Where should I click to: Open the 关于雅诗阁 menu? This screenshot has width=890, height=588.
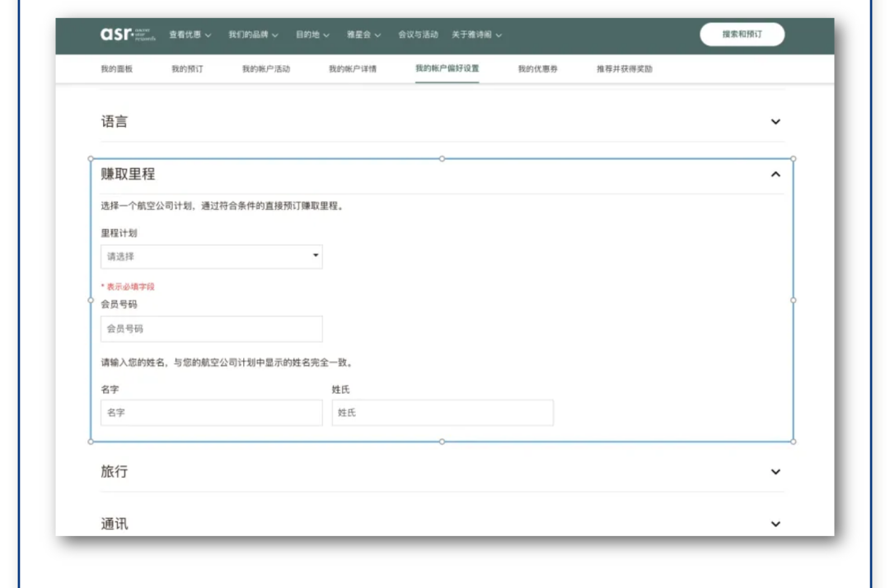click(477, 35)
